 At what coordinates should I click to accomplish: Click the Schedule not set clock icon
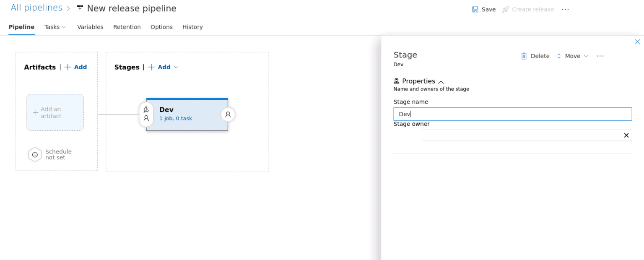tap(35, 155)
